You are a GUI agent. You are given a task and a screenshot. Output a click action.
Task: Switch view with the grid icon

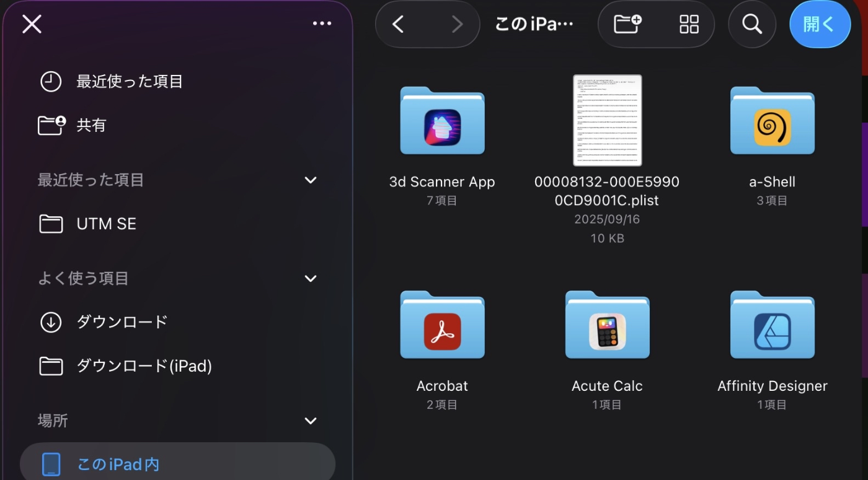click(689, 24)
